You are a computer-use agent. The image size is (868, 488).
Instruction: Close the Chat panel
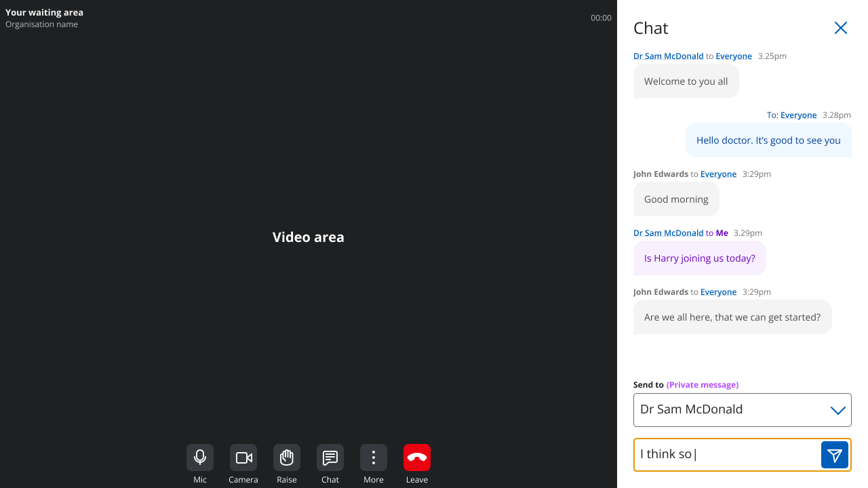840,28
